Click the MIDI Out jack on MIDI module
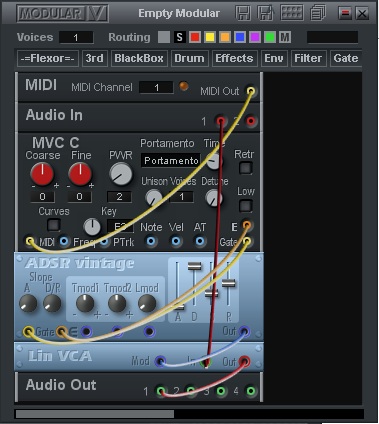This screenshot has width=379, height=424. click(x=251, y=91)
